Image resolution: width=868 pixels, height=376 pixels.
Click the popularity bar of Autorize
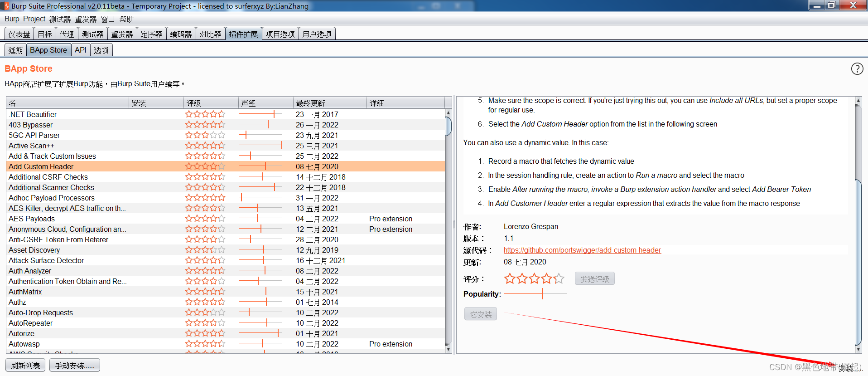(x=260, y=333)
